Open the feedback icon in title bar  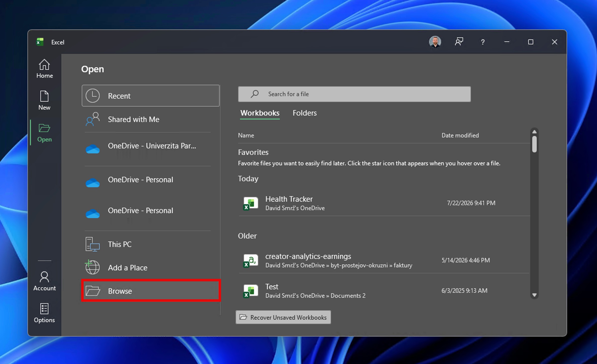click(459, 42)
